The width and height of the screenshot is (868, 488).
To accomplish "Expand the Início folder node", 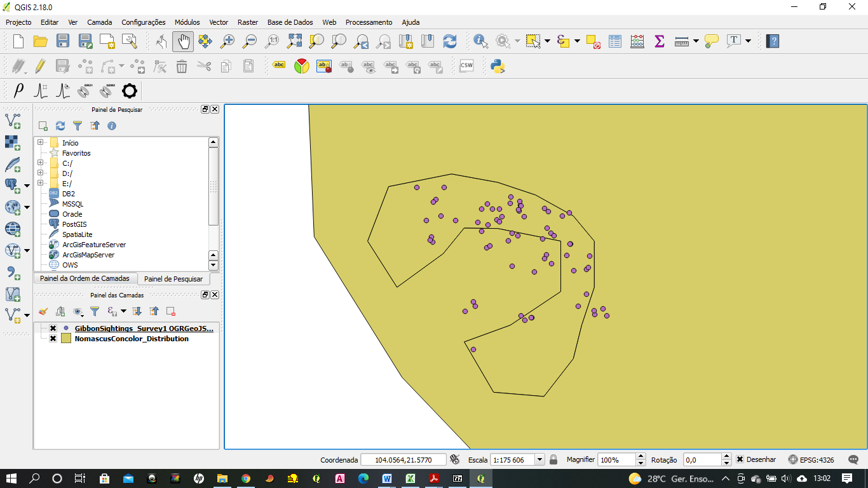I will (x=41, y=143).
